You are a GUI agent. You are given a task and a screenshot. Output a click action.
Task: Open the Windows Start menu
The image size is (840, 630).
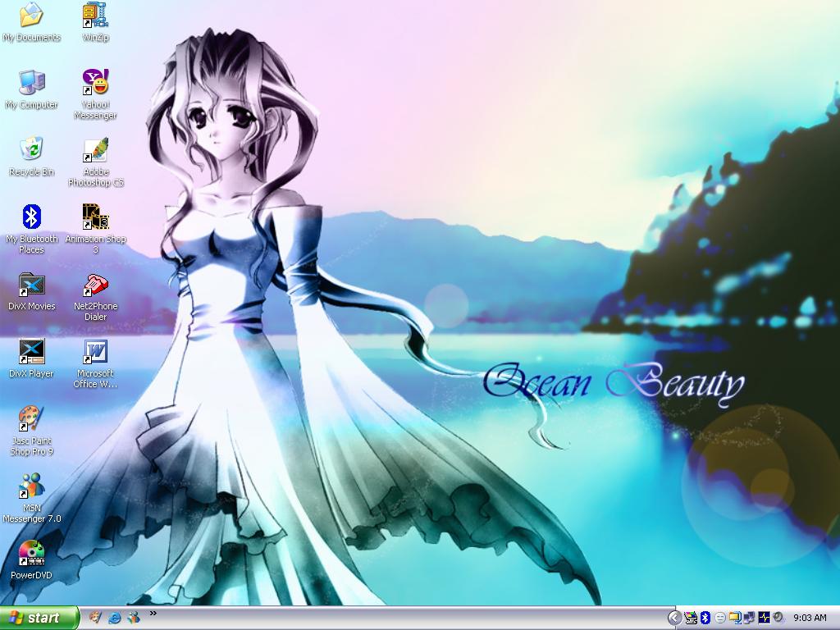point(39,618)
